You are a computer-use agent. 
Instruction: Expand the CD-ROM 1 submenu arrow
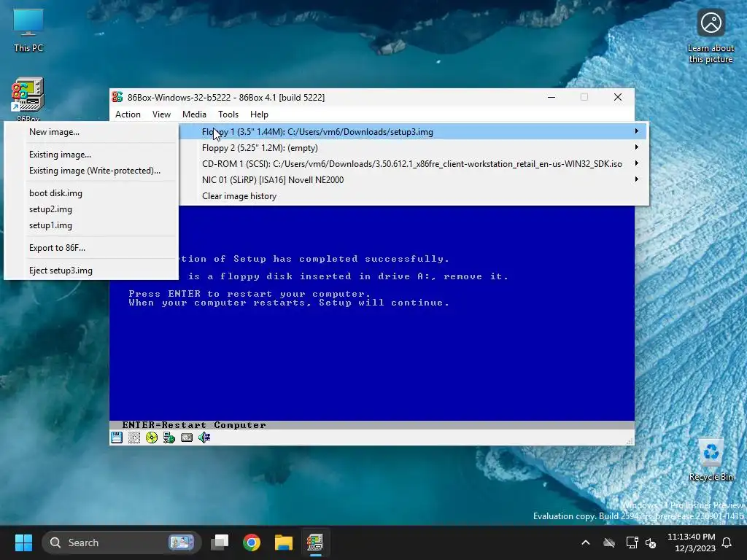636,163
